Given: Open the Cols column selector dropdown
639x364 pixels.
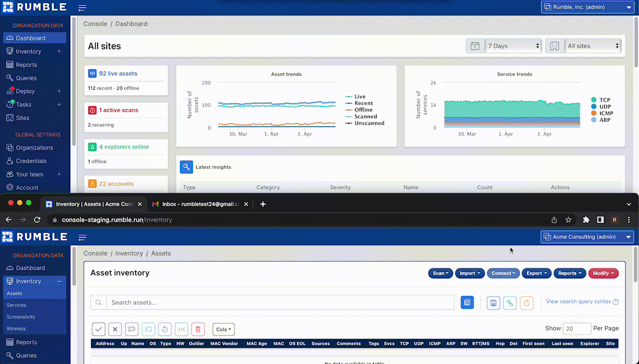Looking at the screenshot, I should coord(223,329).
